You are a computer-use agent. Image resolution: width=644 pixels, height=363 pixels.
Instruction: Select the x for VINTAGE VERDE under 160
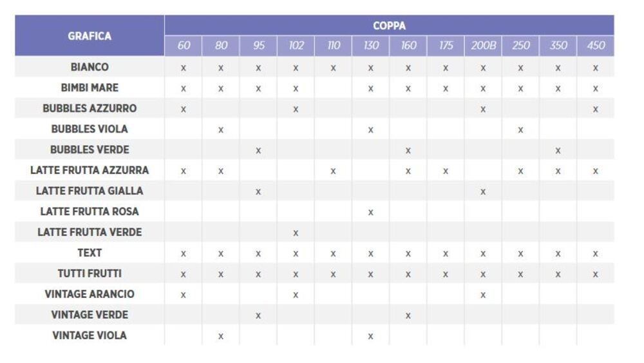(x=408, y=315)
